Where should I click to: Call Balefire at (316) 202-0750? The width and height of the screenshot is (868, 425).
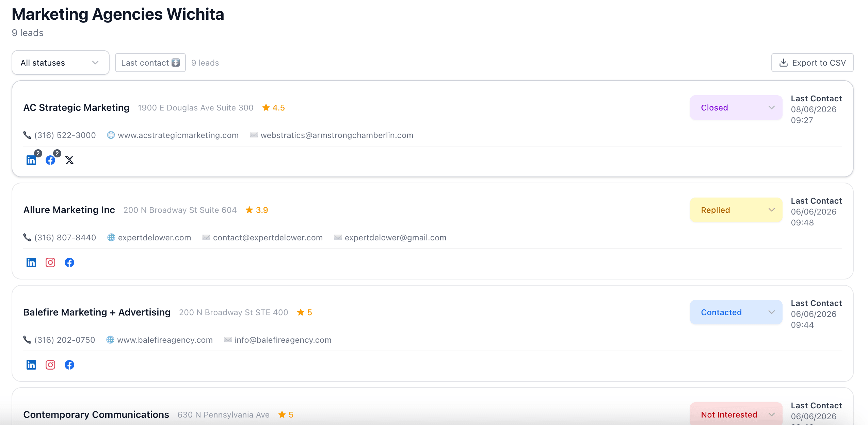pos(65,340)
